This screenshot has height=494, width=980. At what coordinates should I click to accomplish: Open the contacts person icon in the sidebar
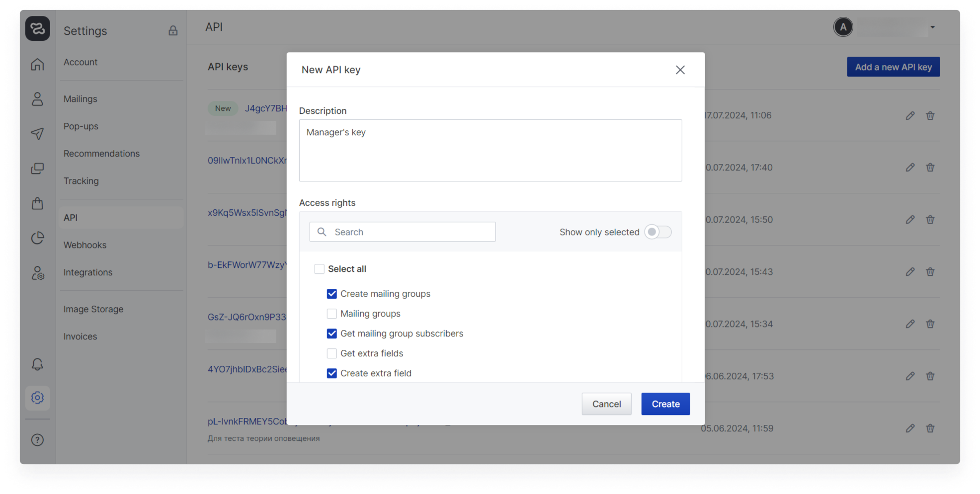tap(37, 99)
